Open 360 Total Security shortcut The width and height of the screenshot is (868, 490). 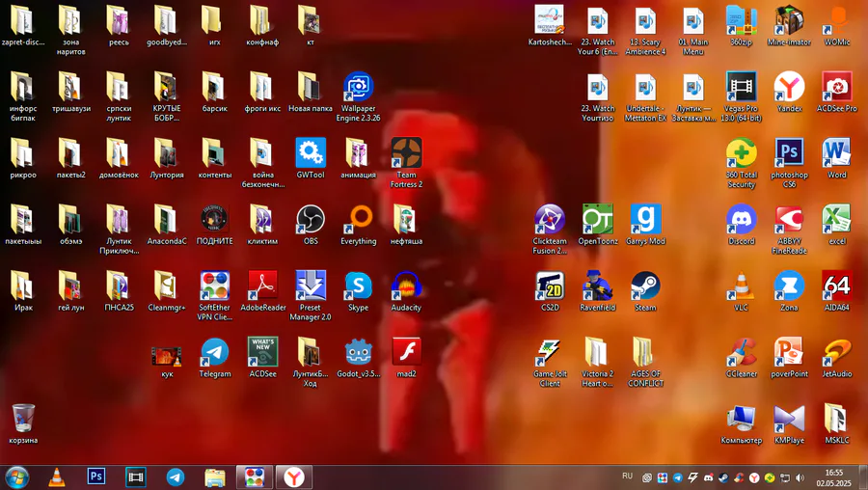(742, 152)
